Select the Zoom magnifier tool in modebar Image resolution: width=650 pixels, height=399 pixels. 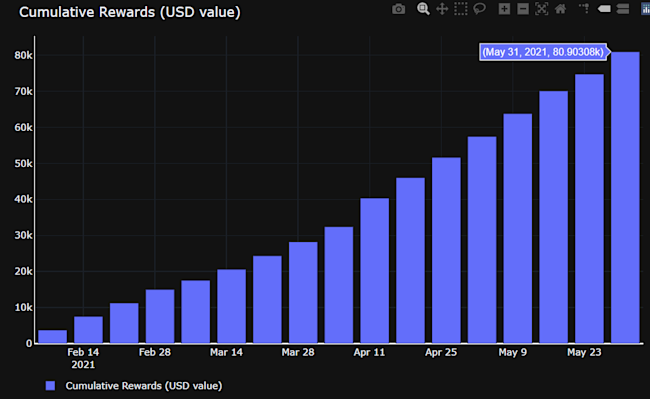tap(423, 9)
